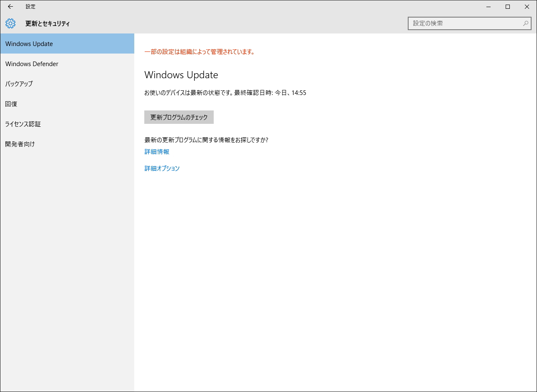
Task: Maximize the 設定 window
Action: [508, 7]
